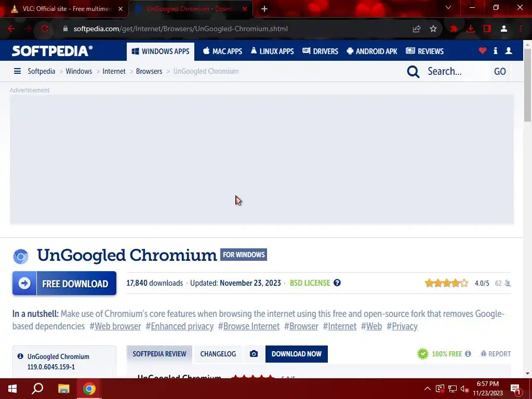Close the VLC Official site tab
The width and height of the screenshot is (532, 399).
[121, 9]
